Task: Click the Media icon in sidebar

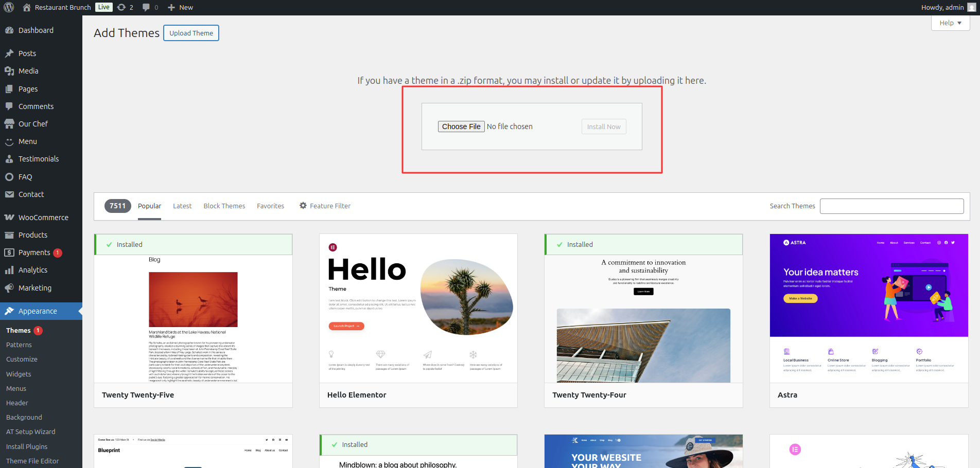Action: [9, 71]
